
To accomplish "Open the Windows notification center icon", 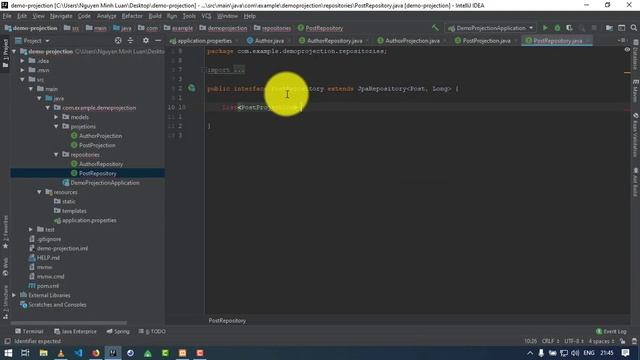I will click(x=625, y=353).
